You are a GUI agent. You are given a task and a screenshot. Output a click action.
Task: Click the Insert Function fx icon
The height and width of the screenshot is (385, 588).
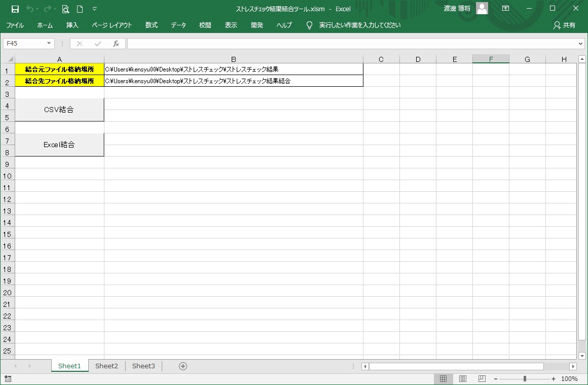click(116, 44)
